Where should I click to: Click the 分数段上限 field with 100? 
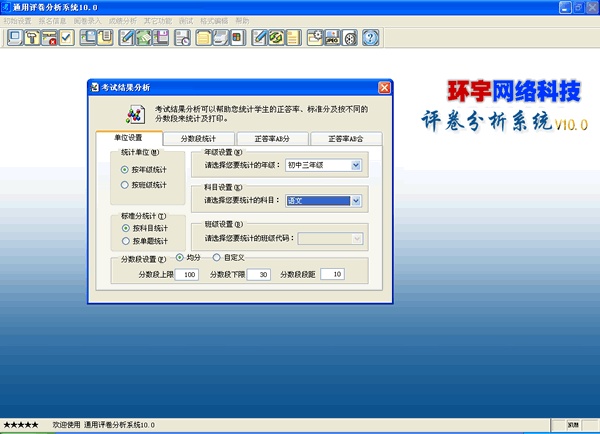(185, 274)
